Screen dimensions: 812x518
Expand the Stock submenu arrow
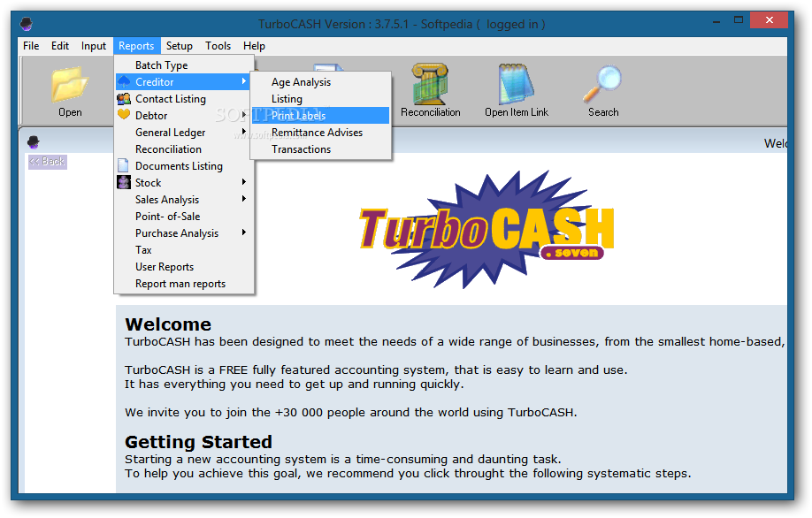tap(244, 181)
